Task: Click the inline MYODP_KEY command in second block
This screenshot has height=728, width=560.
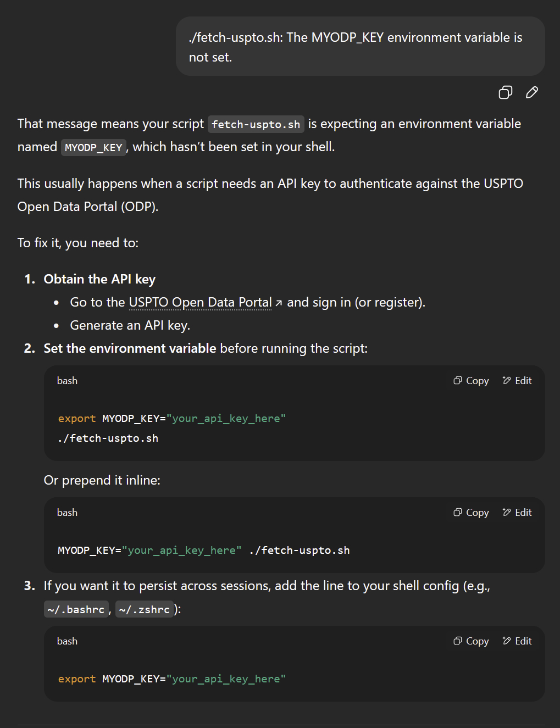Action: (x=203, y=551)
